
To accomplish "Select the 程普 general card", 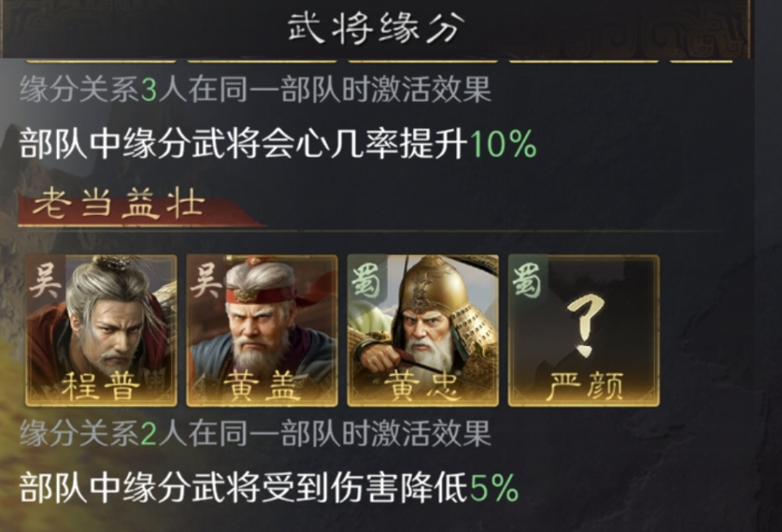I will pos(101,331).
